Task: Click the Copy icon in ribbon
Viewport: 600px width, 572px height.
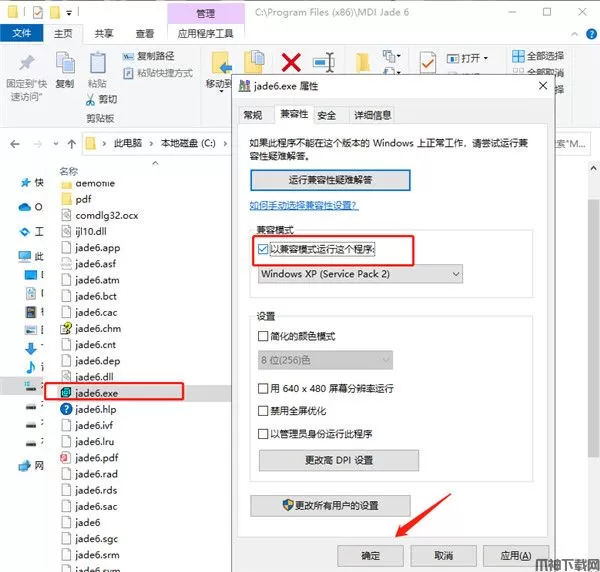Action: coord(65,63)
